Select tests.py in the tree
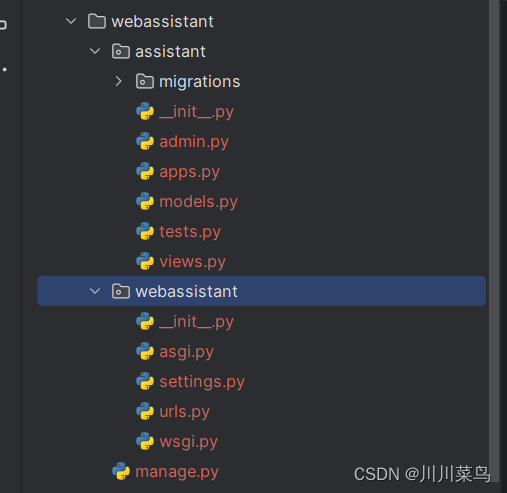Image resolution: width=507 pixels, height=493 pixels. [x=190, y=232]
